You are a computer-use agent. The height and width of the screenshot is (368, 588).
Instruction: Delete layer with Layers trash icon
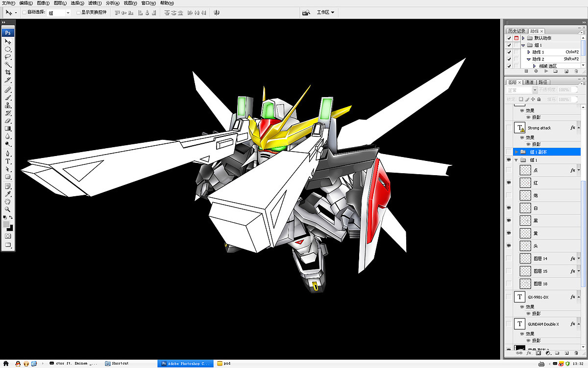click(576, 353)
